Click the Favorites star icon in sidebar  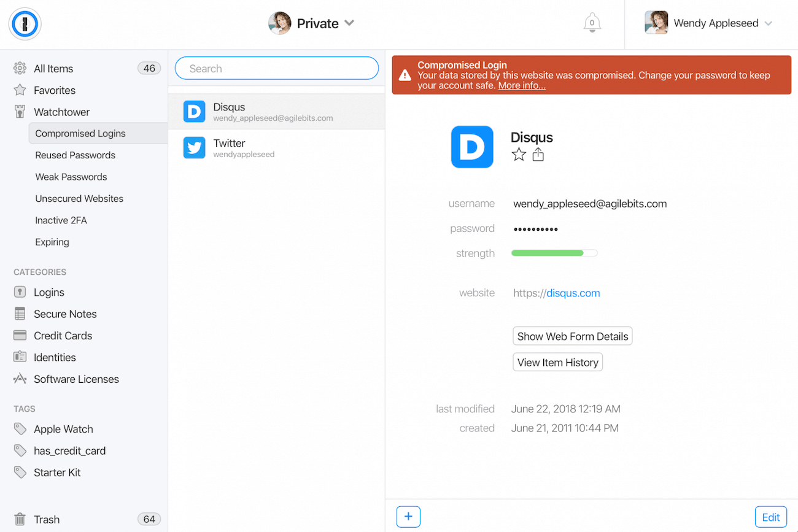(20, 90)
